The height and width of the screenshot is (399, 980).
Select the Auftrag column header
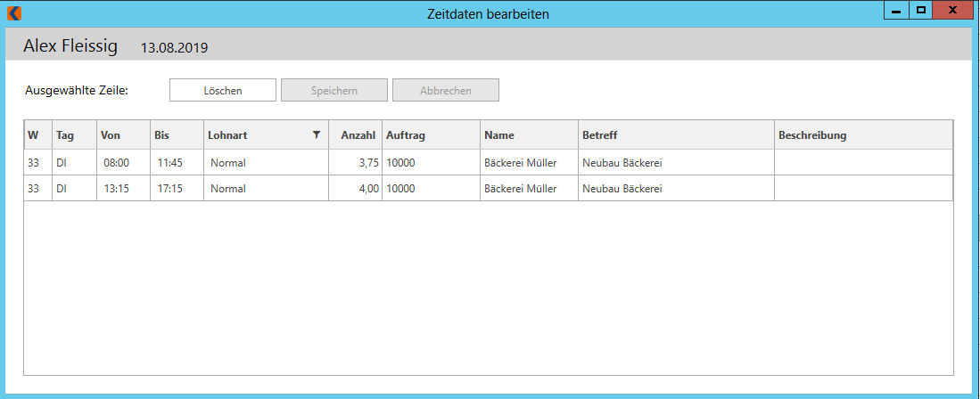tap(432, 134)
